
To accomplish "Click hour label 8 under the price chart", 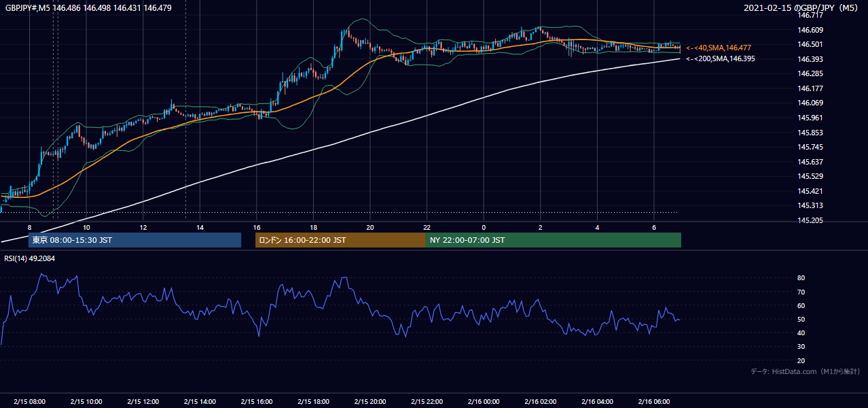I will [x=29, y=227].
